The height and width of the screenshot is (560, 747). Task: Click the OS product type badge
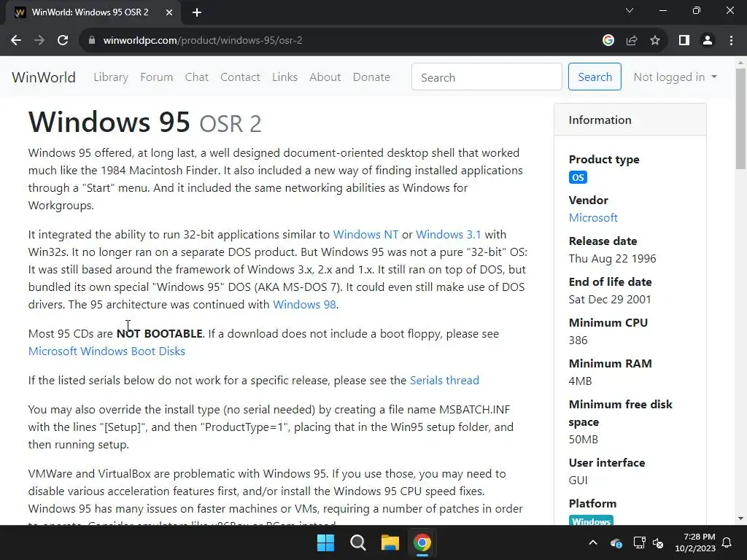tap(578, 178)
